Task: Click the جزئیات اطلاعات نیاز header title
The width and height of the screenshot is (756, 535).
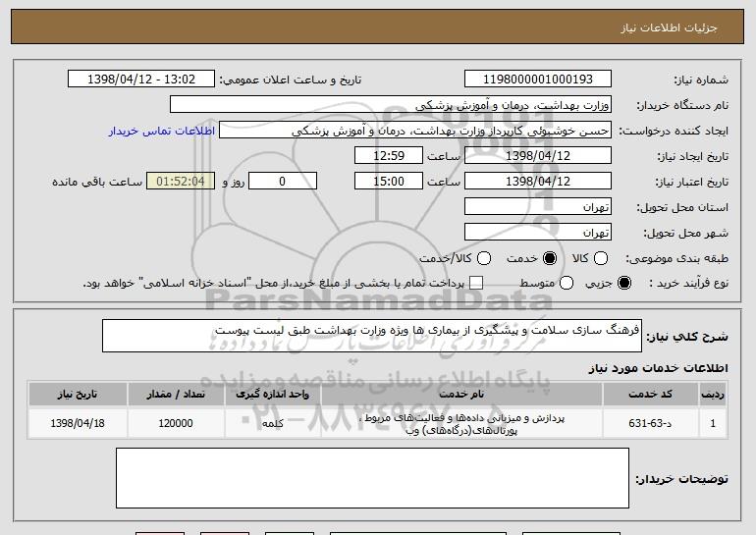Action: [669, 27]
